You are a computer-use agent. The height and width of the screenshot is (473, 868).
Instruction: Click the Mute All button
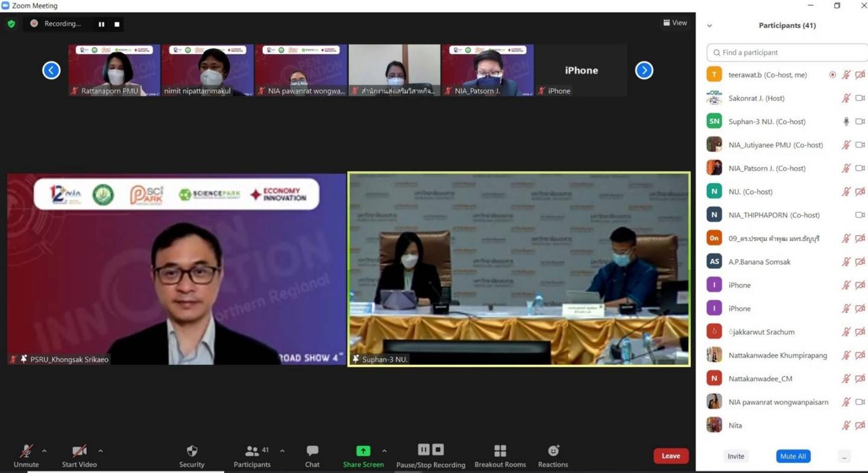coord(793,457)
